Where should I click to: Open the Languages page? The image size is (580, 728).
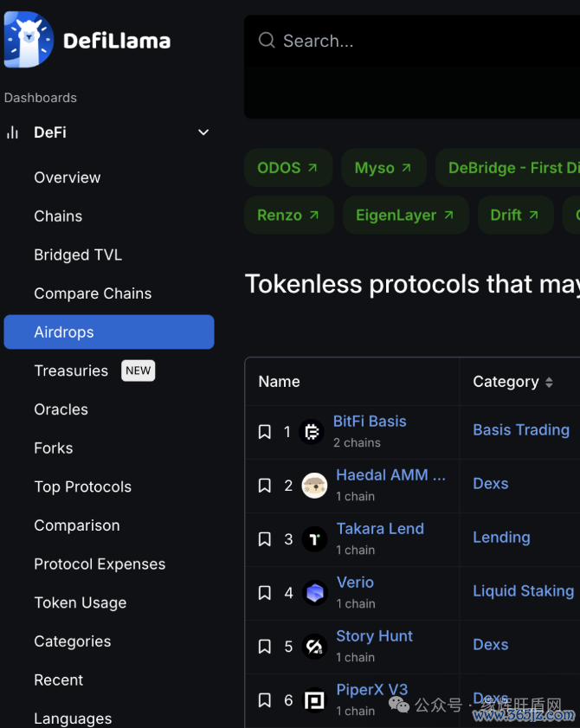point(73,718)
